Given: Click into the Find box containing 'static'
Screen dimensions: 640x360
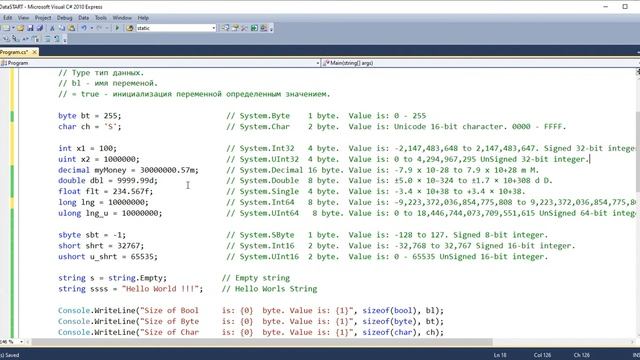Looking at the screenshot, I should click(x=173, y=28).
